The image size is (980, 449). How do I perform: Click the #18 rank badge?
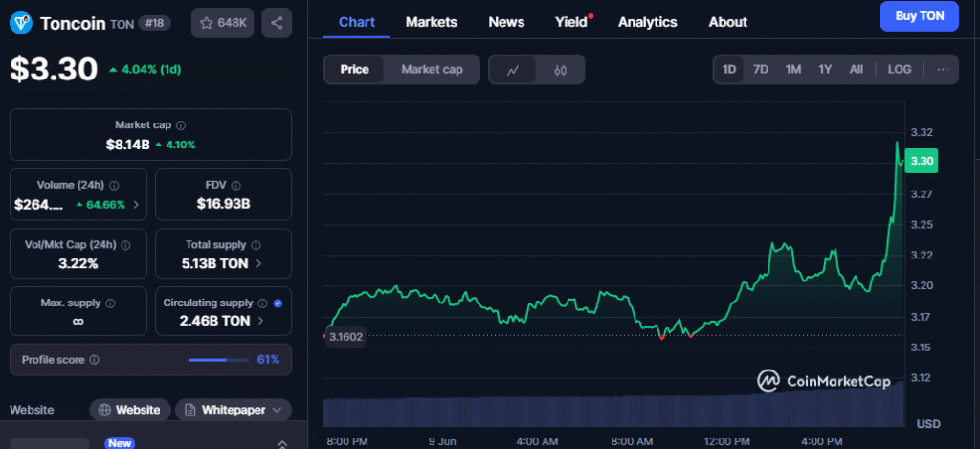tap(154, 23)
